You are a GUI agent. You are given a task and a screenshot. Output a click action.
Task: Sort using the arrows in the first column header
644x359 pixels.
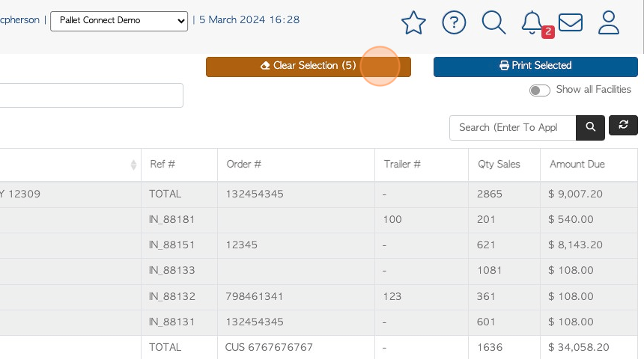(x=133, y=165)
